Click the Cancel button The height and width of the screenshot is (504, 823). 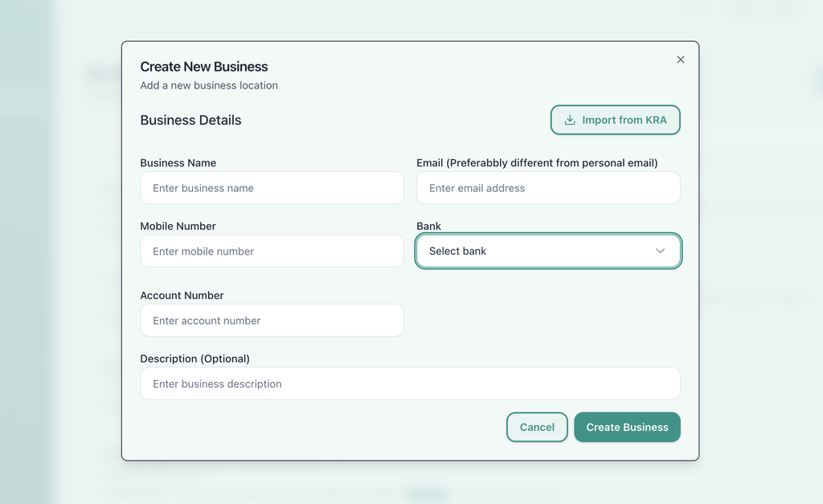[x=537, y=427]
